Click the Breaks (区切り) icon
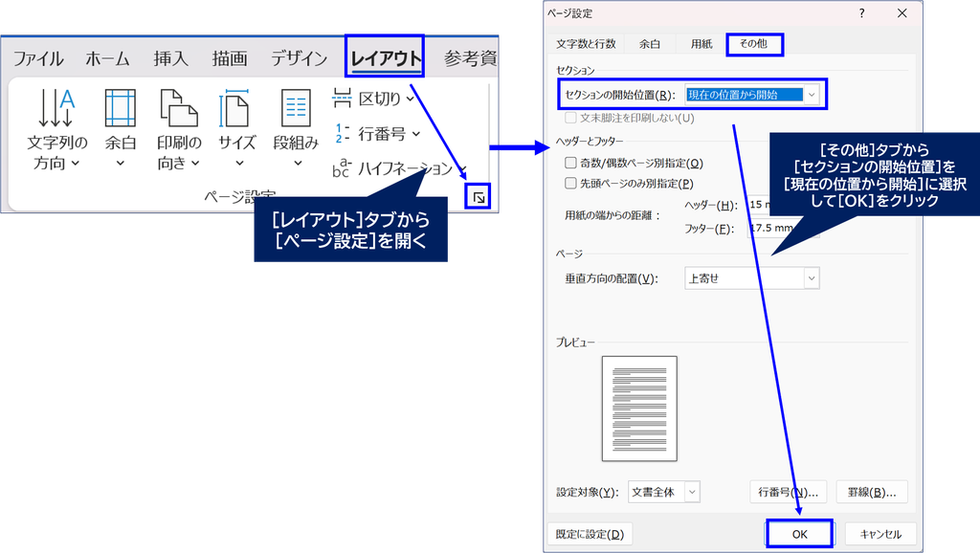The width and height of the screenshot is (980, 553). point(342,99)
